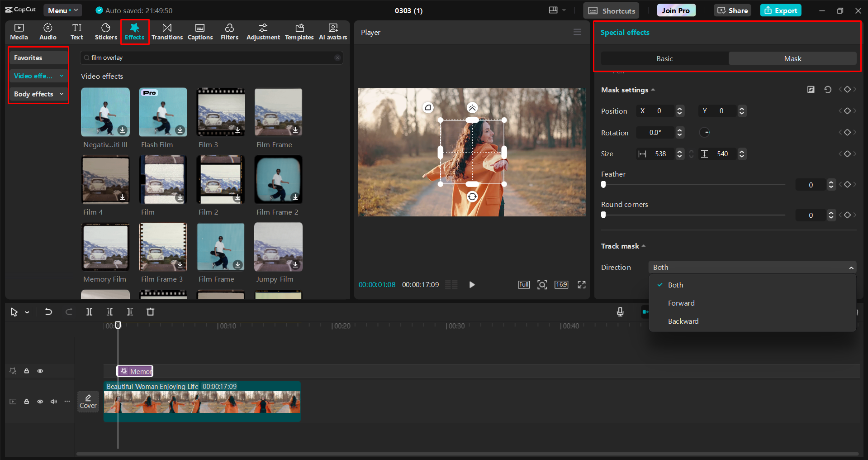Mute the main video track audio
Screen dimensions: 868x460
[x=54, y=402]
